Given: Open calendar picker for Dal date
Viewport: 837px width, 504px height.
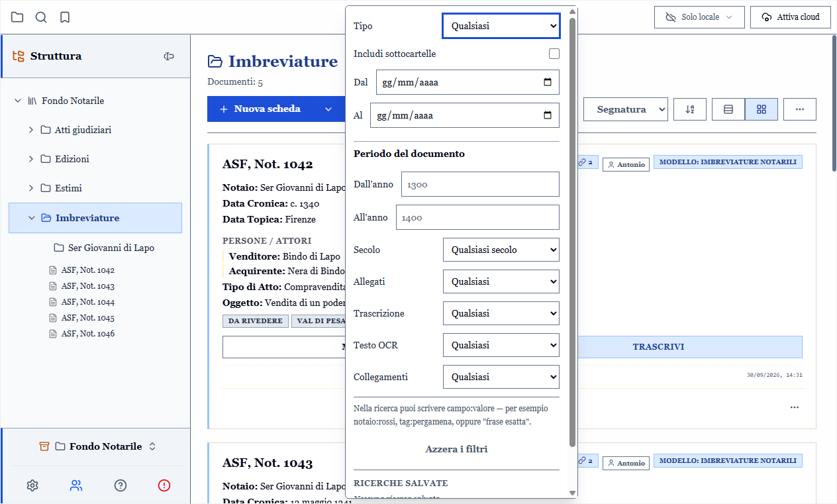Looking at the screenshot, I should pos(548,83).
